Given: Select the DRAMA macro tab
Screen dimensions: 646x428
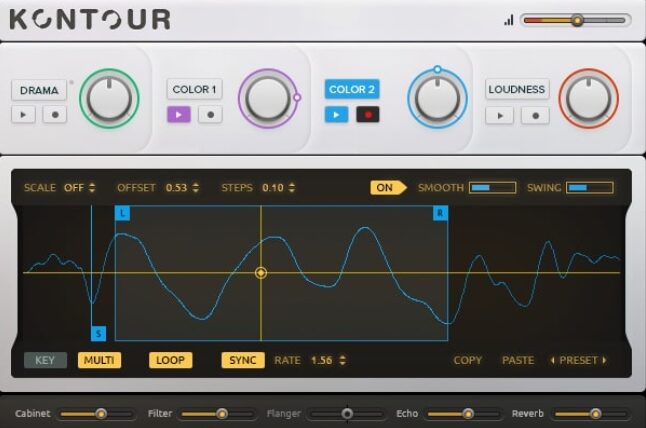Looking at the screenshot, I should tap(39, 90).
